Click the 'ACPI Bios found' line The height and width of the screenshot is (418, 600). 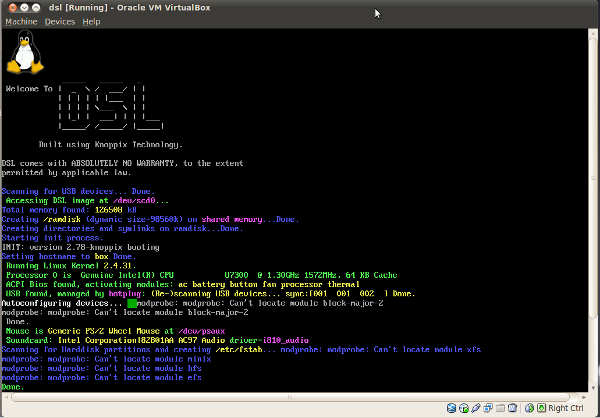point(183,284)
